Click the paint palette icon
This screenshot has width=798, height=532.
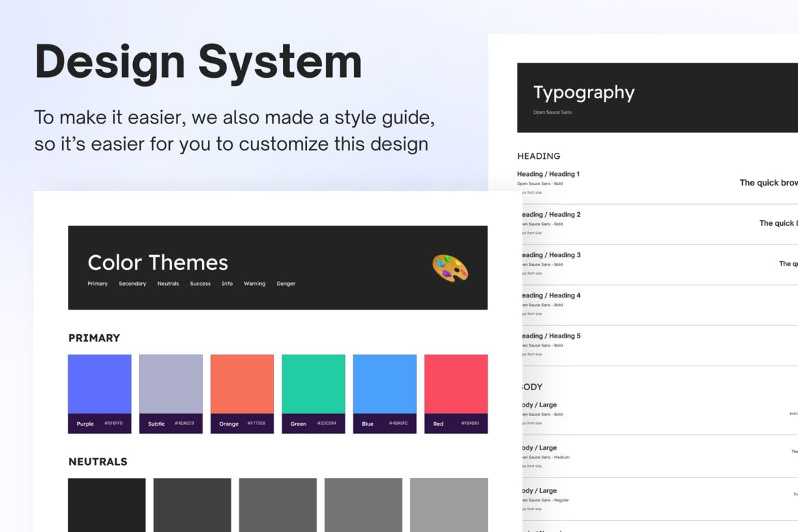point(450,267)
